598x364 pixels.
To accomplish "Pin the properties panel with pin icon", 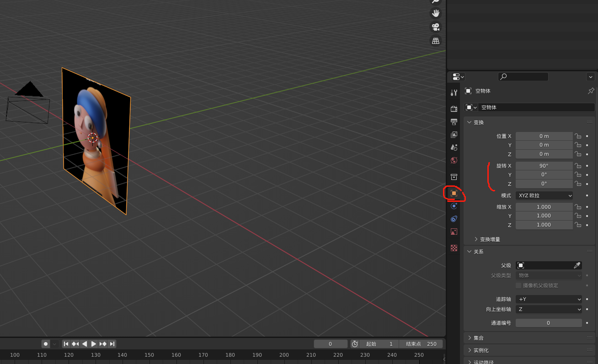I will pos(591,91).
